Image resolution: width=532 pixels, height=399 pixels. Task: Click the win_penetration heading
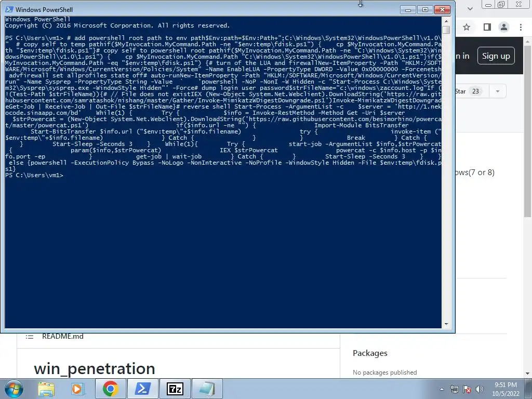(95, 369)
